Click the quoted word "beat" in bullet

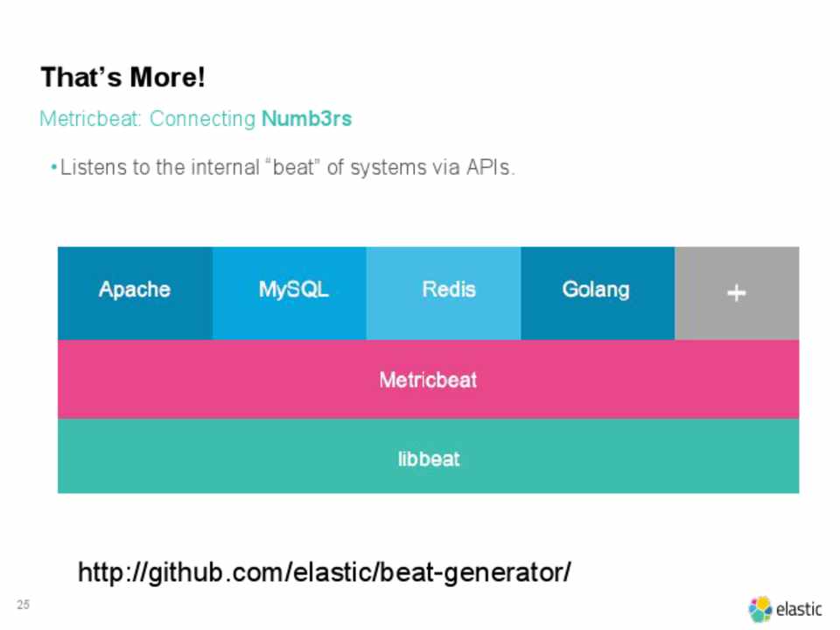293,167
